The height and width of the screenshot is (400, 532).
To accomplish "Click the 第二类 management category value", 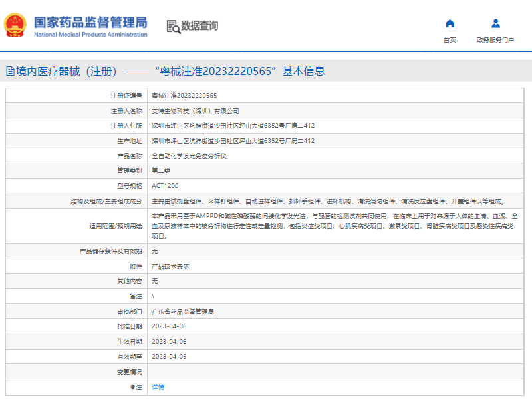I will coord(161,171).
